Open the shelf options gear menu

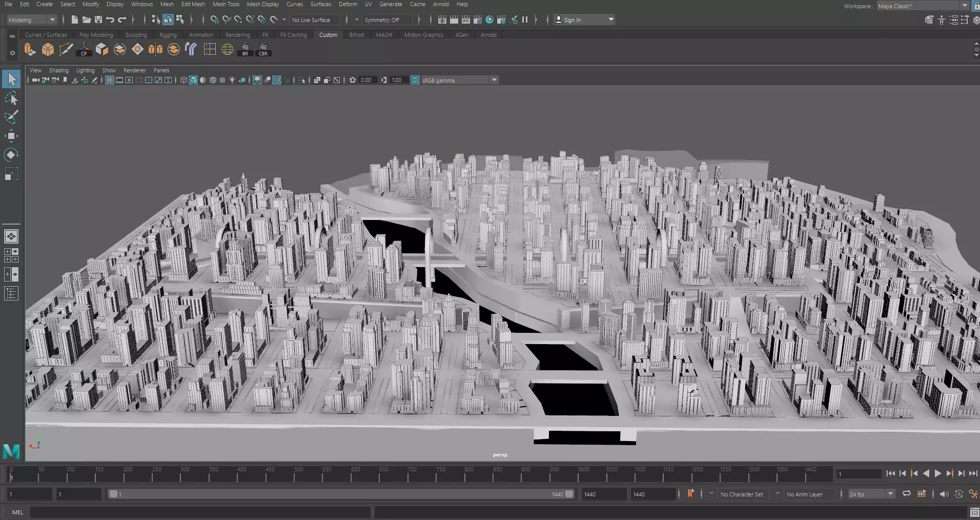tap(12, 53)
